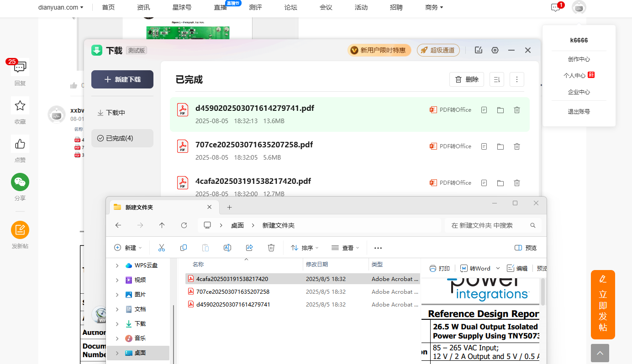Viewport: 632px width, 364px height.
Task: Open the 新建 dropdown in Explorer toolbar
Action: 128,248
